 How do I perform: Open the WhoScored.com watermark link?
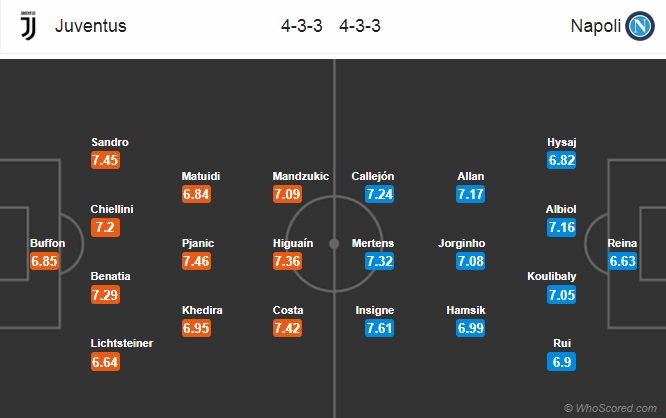610,408
